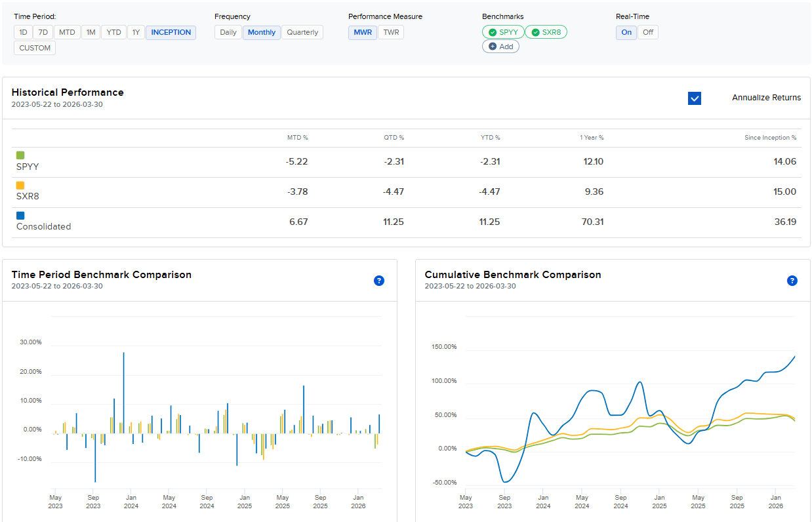Click help icon for Time Period Benchmark Comparison
The image size is (812, 522).
pos(378,281)
